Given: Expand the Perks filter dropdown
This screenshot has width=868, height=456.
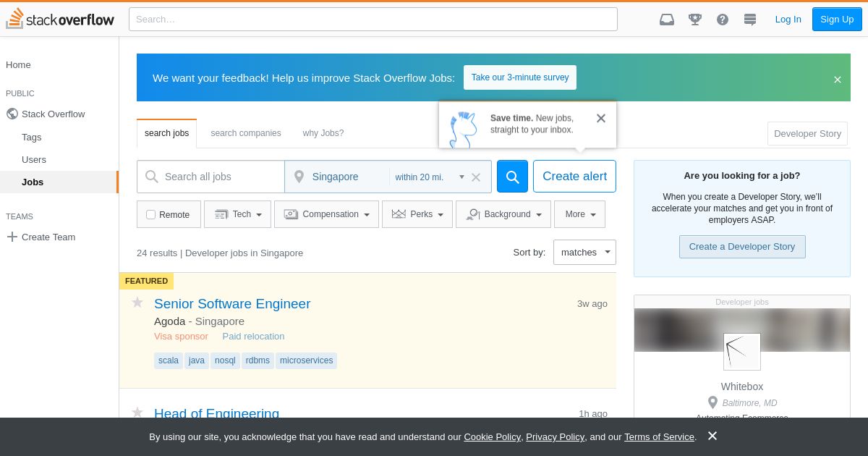Looking at the screenshot, I should click(x=417, y=214).
